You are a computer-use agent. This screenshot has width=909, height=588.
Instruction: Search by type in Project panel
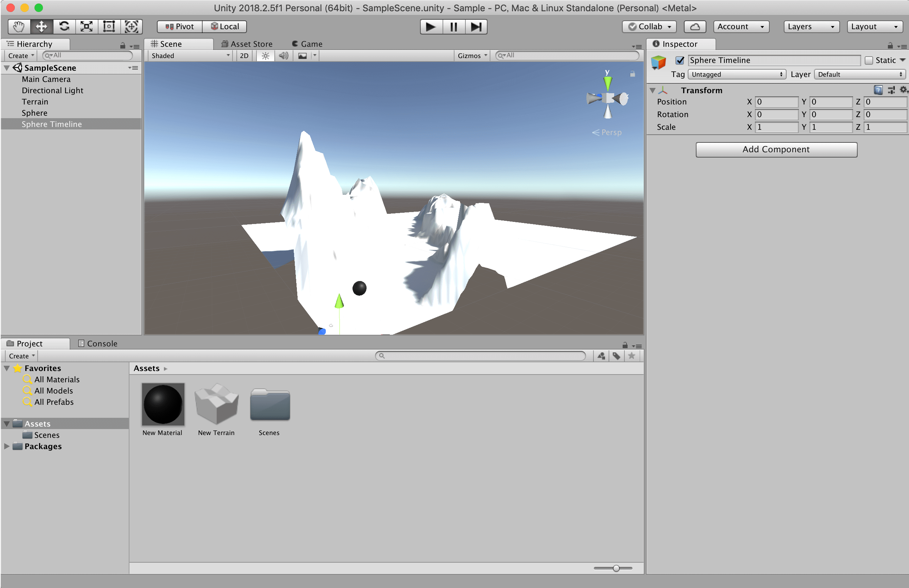coord(601,356)
